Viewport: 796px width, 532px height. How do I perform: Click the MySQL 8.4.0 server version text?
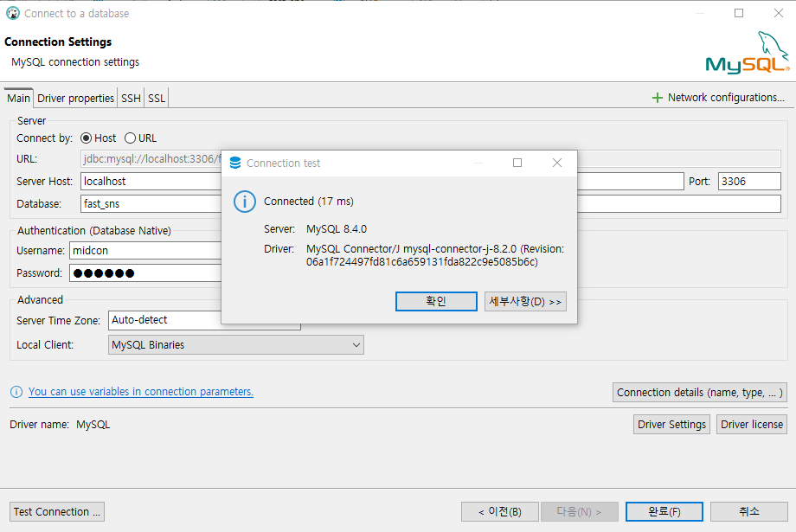[337, 229]
